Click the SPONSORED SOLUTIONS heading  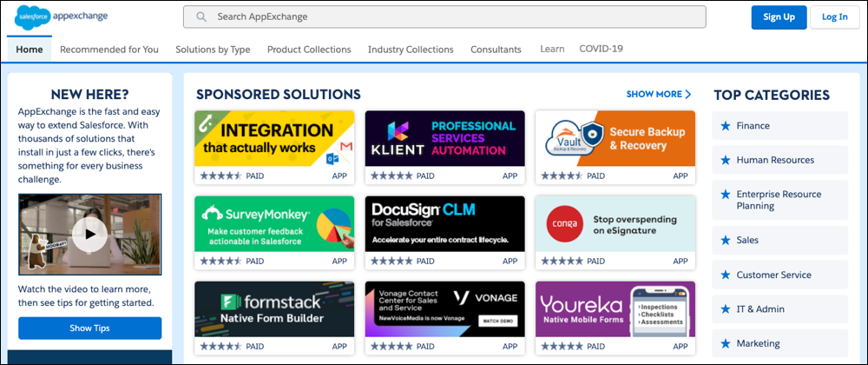[279, 94]
